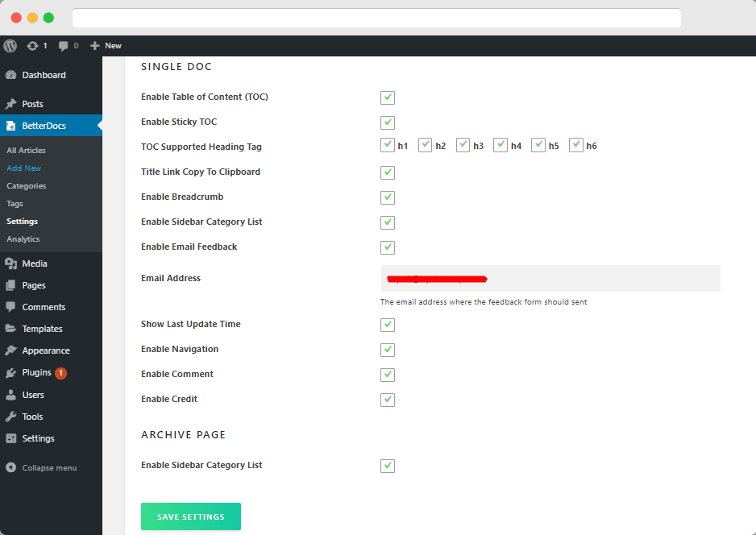Toggle Single Doc Enable Sidebar Category List

click(388, 222)
